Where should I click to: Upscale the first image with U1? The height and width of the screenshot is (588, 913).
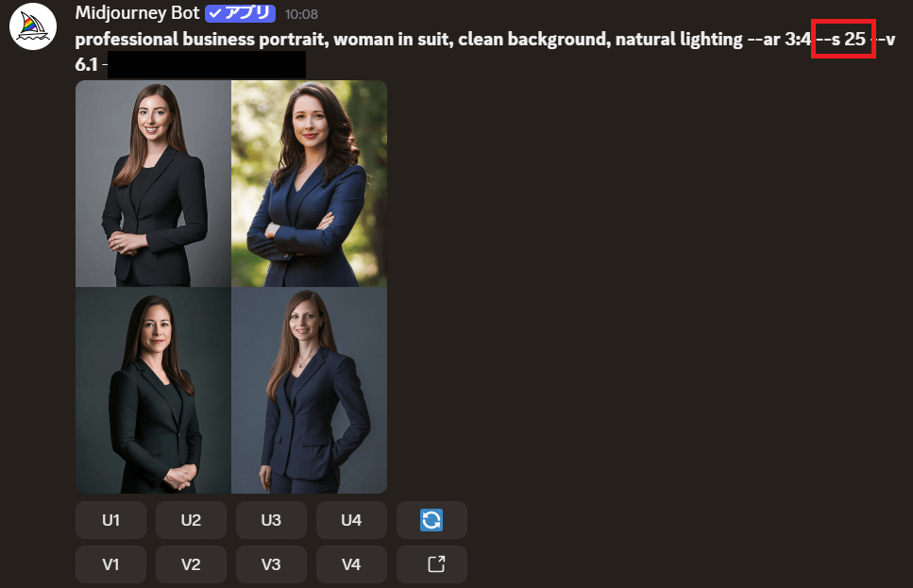coord(110,520)
